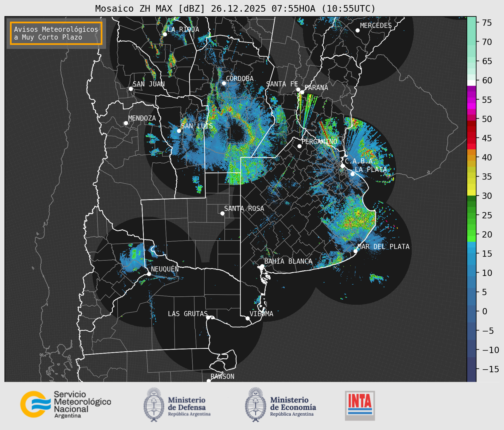The height and width of the screenshot is (430, 504).
Task: Click the INTA logo
Action: tap(360, 405)
